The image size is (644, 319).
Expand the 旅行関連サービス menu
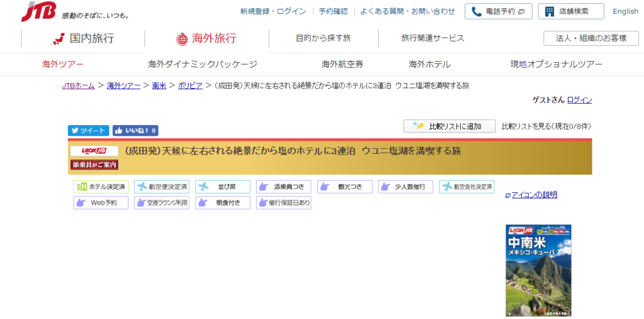point(433,38)
